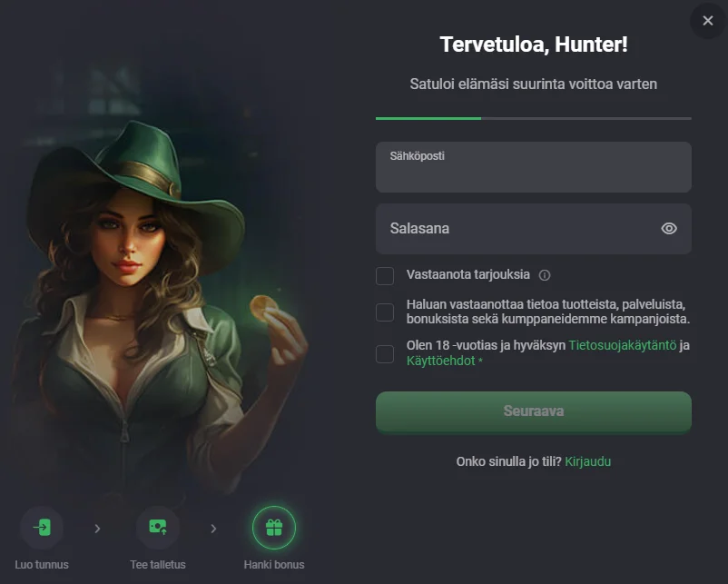Click the Hanki bonus gift icon
This screenshot has width=728, height=584.
click(x=274, y=528)
